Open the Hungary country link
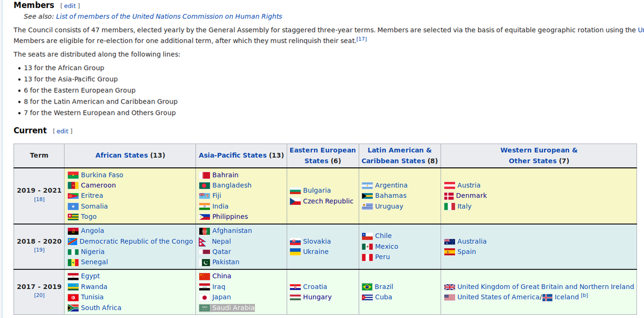This screenshot has height=318, width=644. point(317,297)
